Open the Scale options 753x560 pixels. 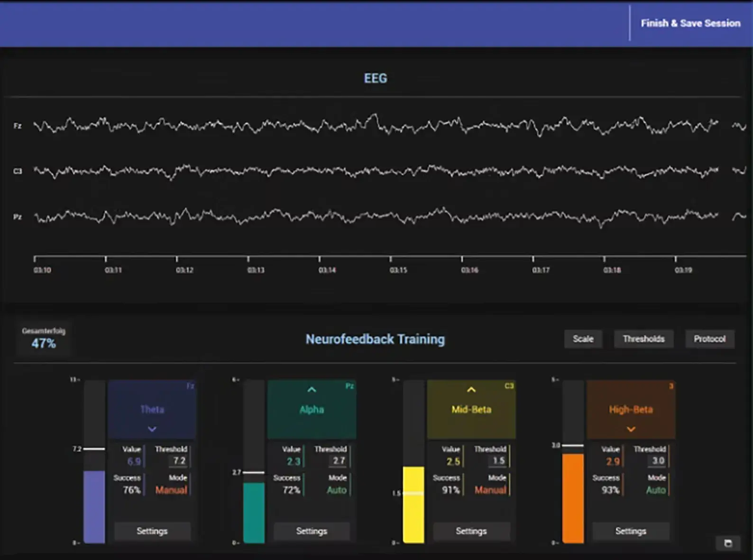pos(583,339)
